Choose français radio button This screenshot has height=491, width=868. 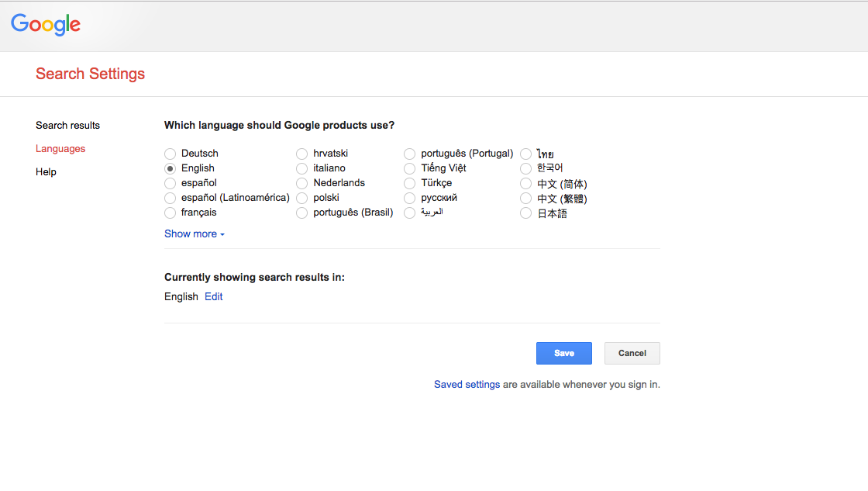[x=170, y=213]
